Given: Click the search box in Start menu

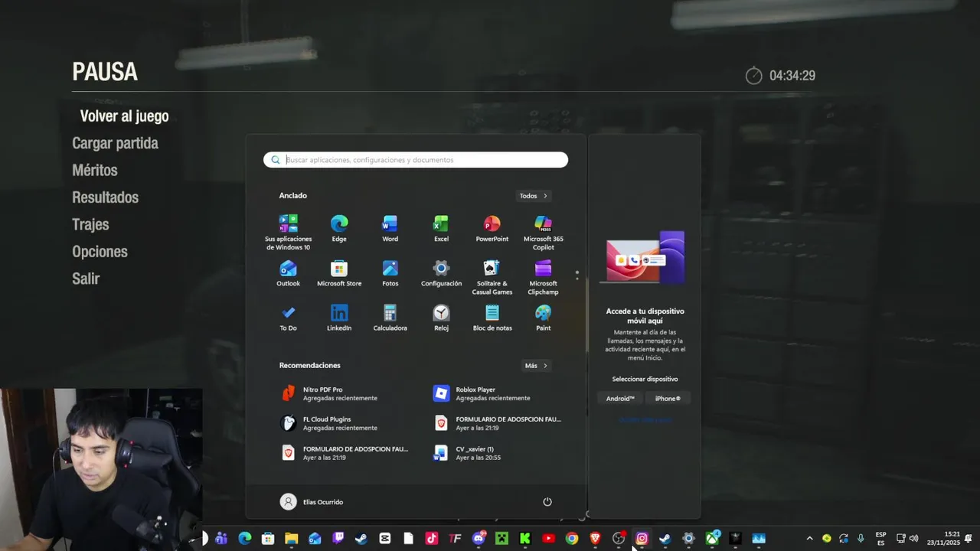Looking at the screenshot, I should (416, 160).
